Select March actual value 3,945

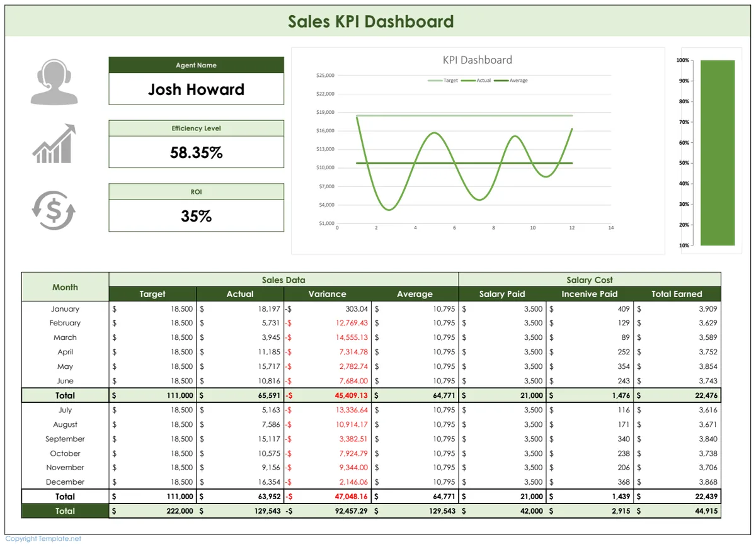(271, 337)
